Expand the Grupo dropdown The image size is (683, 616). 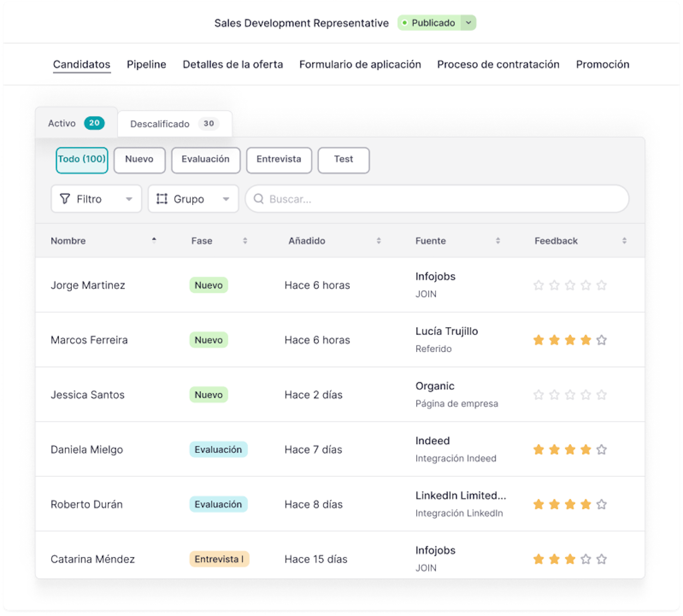click(x=226, y=199)
